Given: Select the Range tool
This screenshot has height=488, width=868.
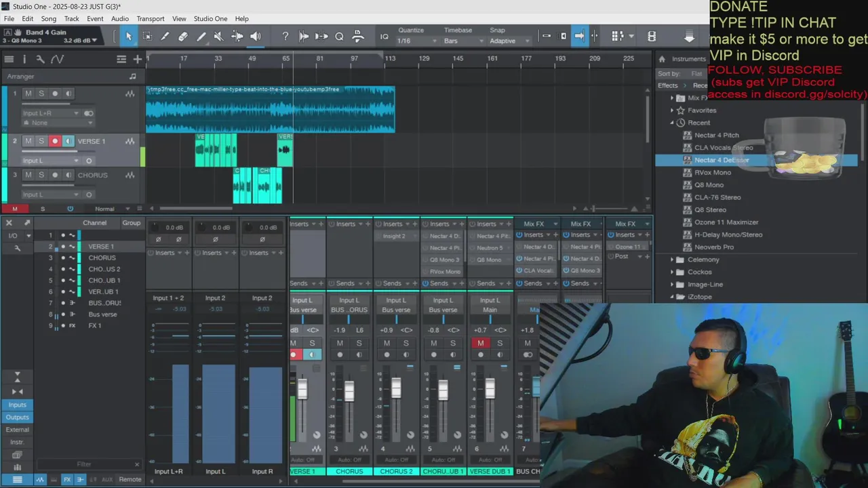Looking at the screenshot, I should point(146,37).
